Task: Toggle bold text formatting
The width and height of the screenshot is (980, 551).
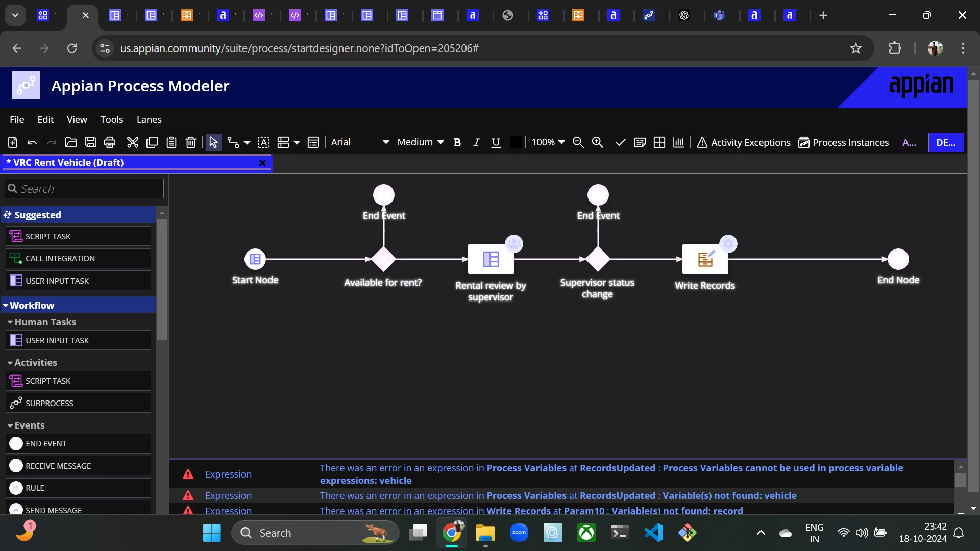Action: (x=457, y=142)
